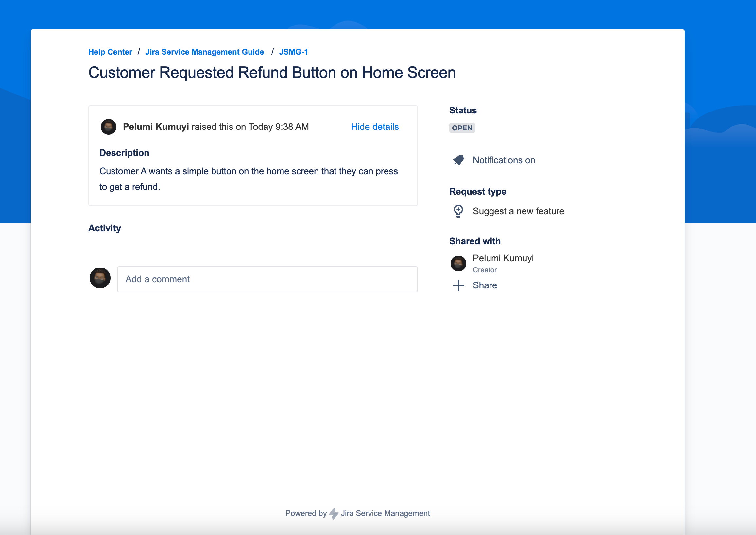Screen dimensions: 756x535
Task: Collapse the details card via Hide details
Action: (x=374, y=127)
